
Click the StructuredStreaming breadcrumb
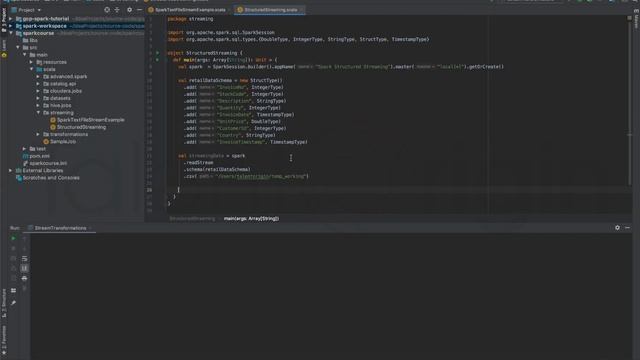[x=192, y=219]
